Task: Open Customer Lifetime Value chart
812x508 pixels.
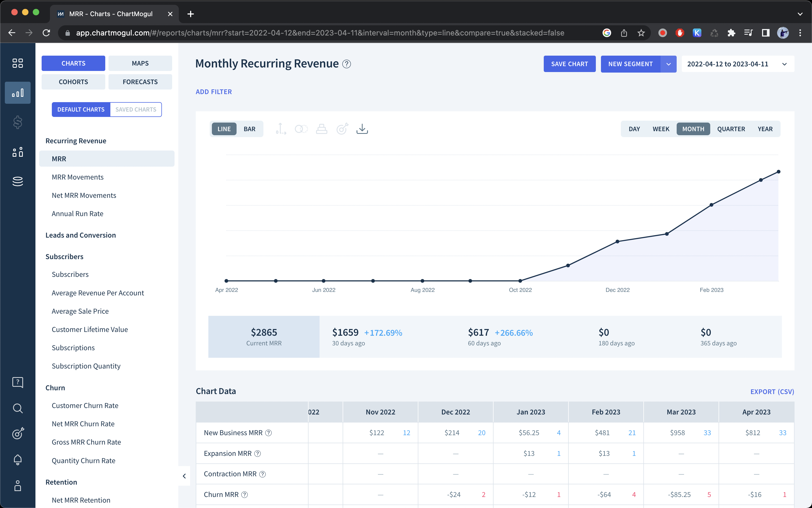Action: coord(90,329)
